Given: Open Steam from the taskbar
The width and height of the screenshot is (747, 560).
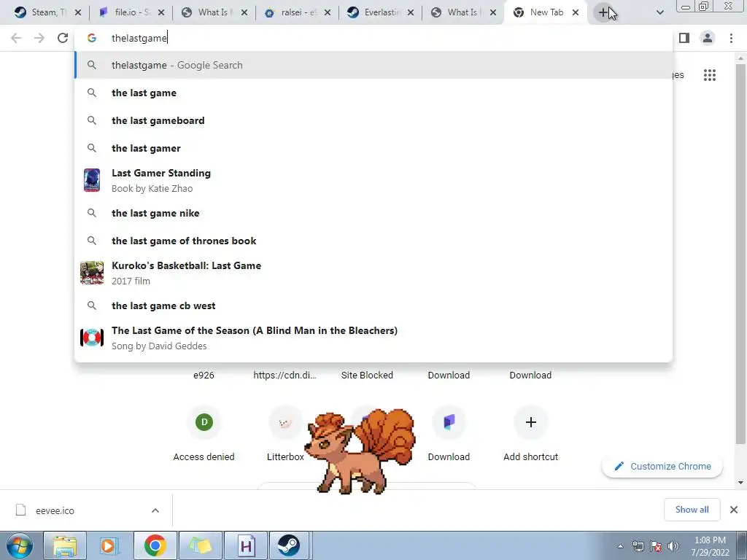Looking at the screenshot, I should 289,545.
